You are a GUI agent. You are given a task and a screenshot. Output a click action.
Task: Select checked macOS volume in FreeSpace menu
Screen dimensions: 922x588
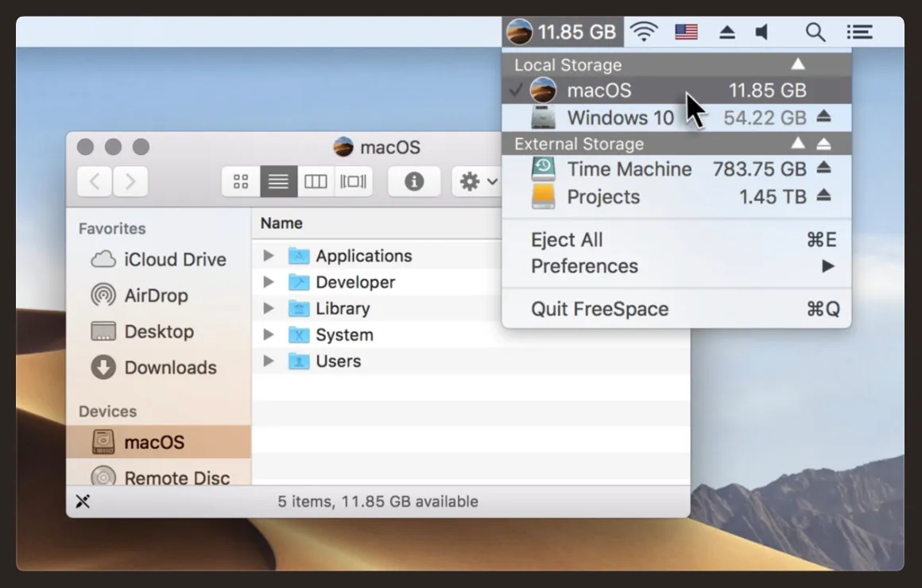(x=676, y=90)
